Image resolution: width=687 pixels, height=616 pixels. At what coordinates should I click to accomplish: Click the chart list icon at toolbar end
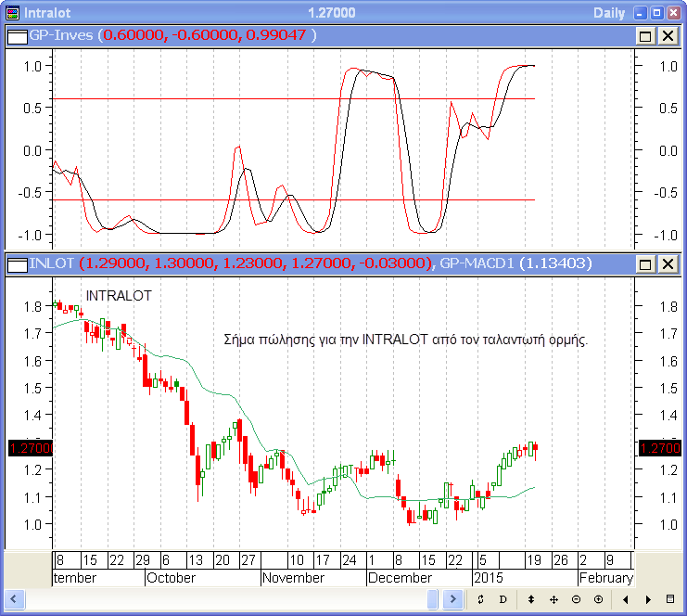[670, 599]
